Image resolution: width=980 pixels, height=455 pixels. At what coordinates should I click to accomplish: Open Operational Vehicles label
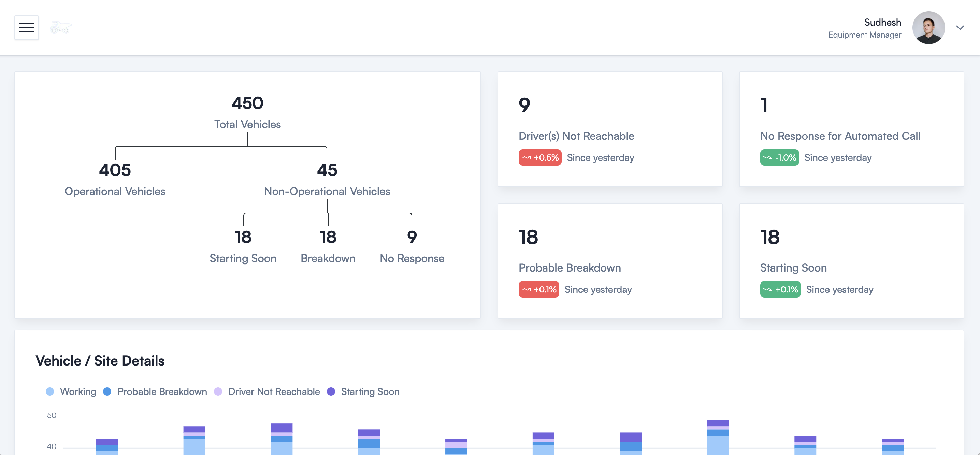coord(115,191)
